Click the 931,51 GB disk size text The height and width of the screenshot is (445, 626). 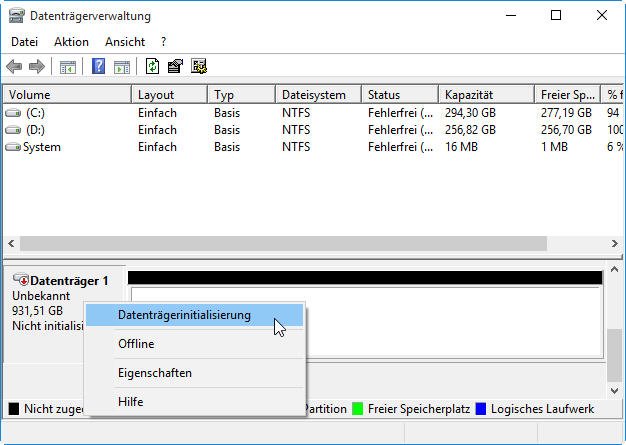coord(38,311)
